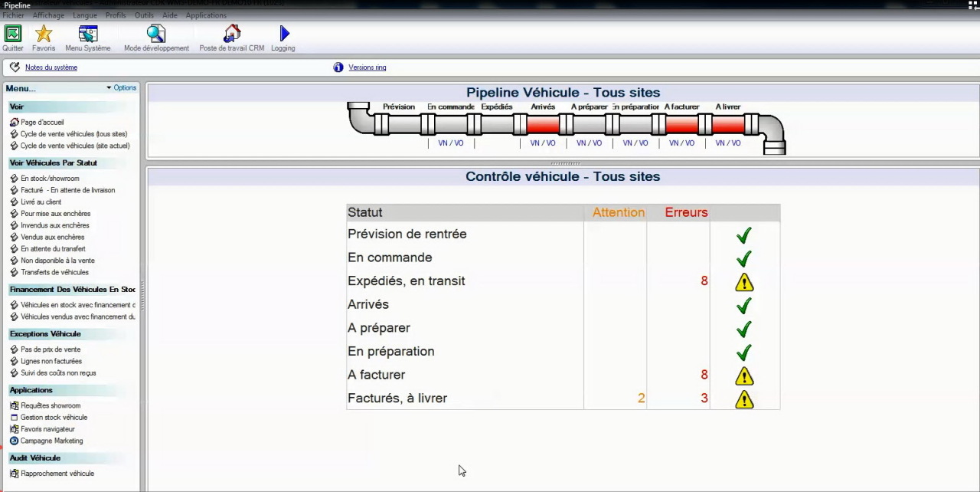Follow the 'Notes du système' link

pos(51,67)
